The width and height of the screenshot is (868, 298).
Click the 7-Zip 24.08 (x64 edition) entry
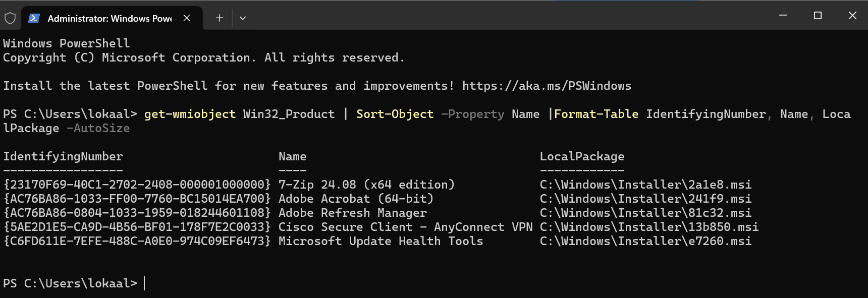tap(366, 185)
